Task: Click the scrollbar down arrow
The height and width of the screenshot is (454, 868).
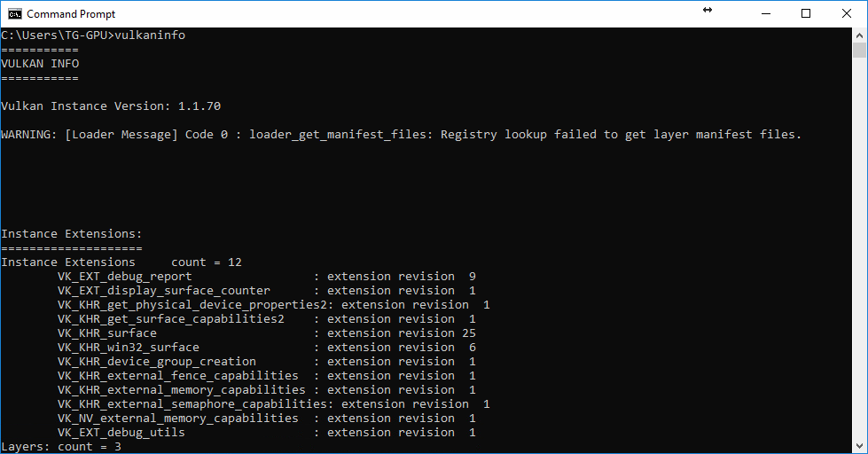Action: pyautogui.click(x=859, y=446)
